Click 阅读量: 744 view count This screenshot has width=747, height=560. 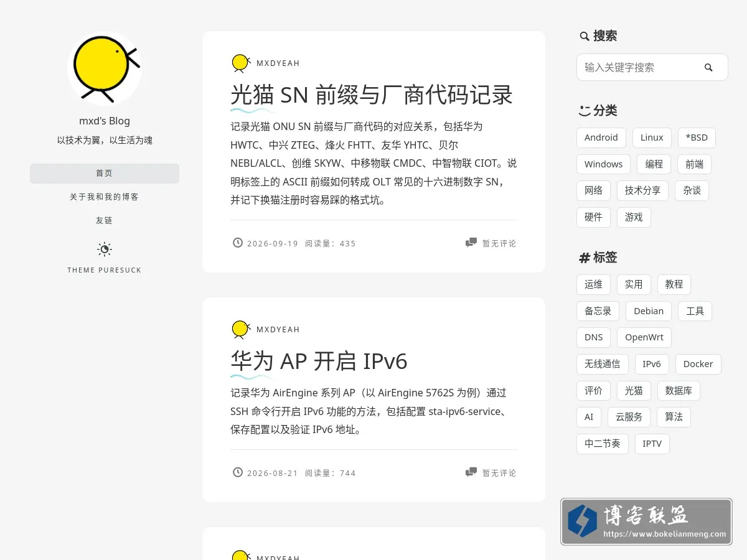click(x=331, y=473)
